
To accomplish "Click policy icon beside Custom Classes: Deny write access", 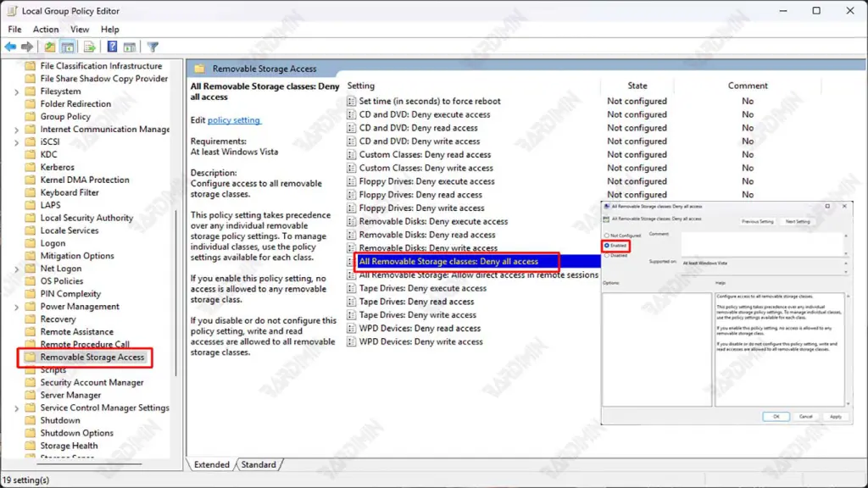I will (x=352, y=168).
